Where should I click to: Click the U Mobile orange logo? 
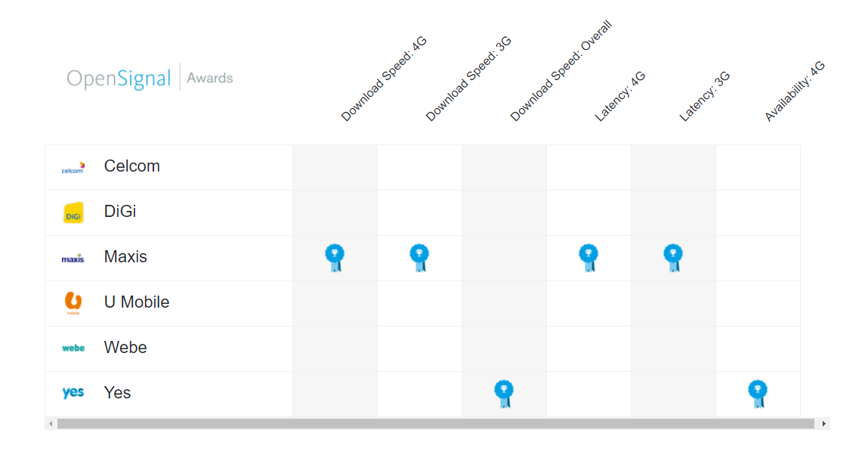pyautogui.click(x=73, y=303)
